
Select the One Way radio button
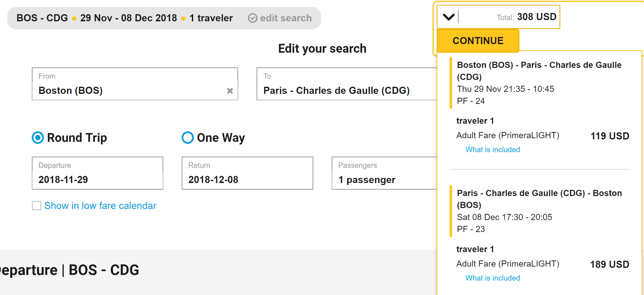pyautogui.click(x=187, y=138)
